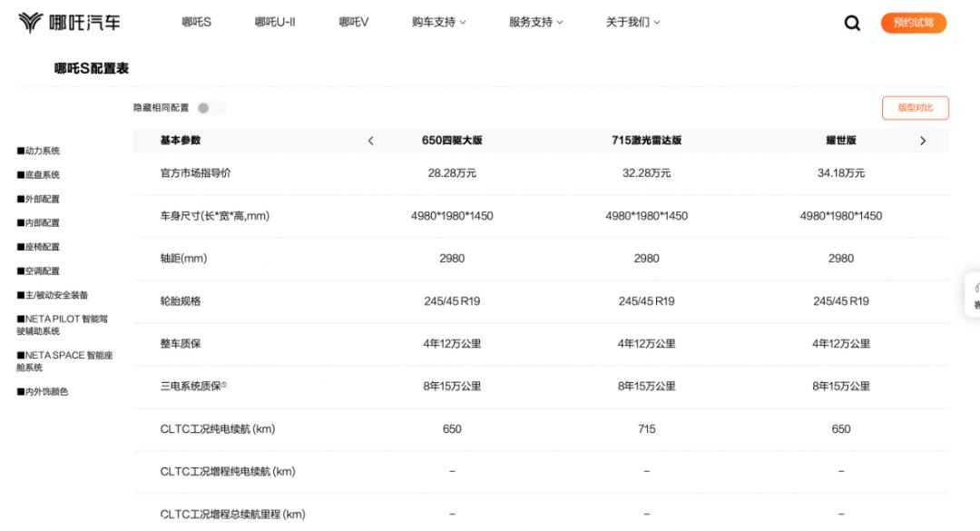Jump to 内外饰颜色 section
Screen dimensions: 980x531
coord(43,391)
